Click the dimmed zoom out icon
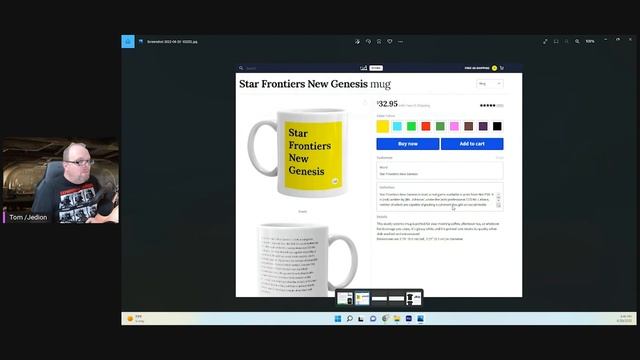 (567, 42)
